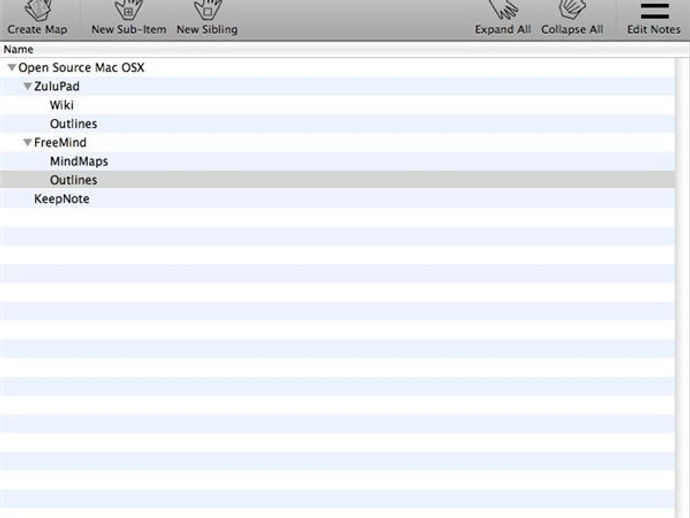This screenshot has width=690, height=518.
Task: Click the Create Map toolbar icon
Action: pos(37,18)
